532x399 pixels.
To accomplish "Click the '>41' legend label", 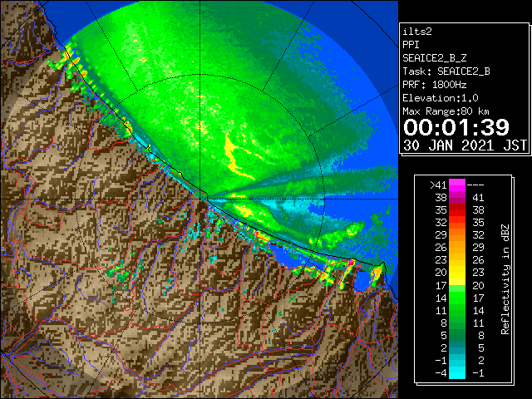I will (x=438, y=185).
